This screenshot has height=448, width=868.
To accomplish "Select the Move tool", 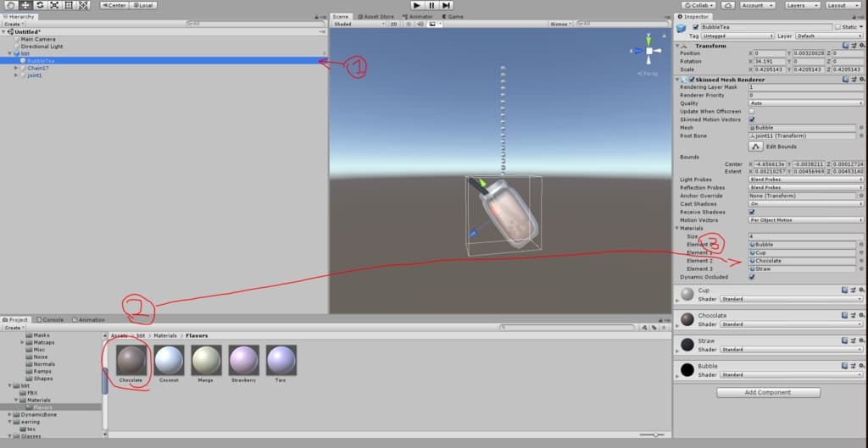I will tap(25, 5).
